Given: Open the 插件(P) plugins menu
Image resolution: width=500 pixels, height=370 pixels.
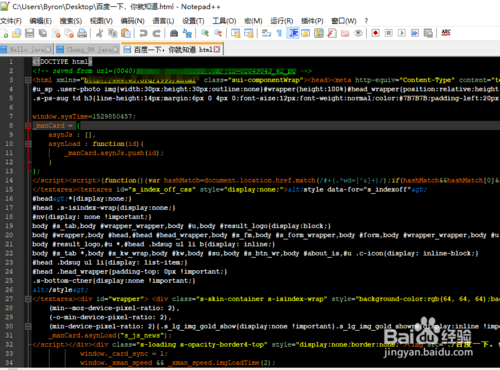Looking at the screenshot, I should tap(312, 21).
